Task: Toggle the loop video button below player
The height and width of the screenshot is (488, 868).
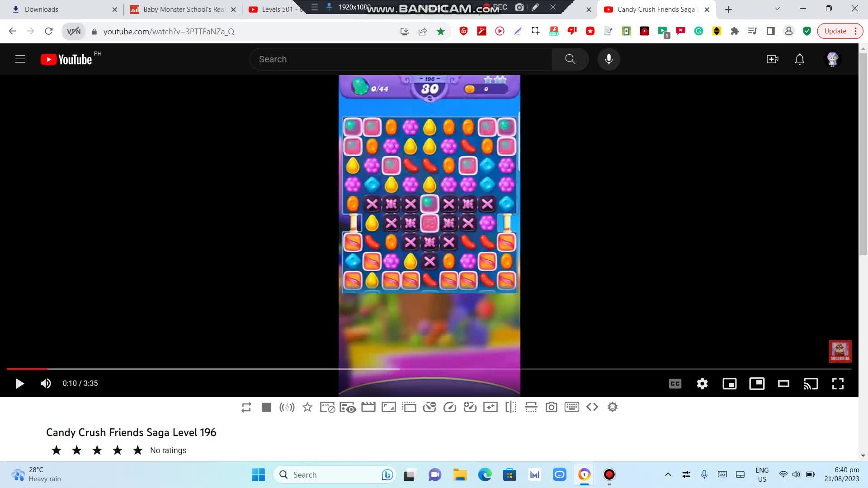Action: [246, 408]
